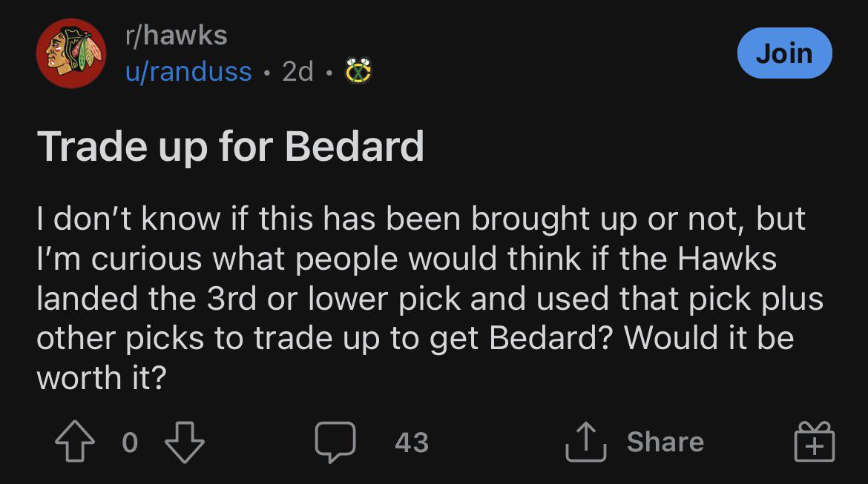Click the word 'Bedard' in the post title
868x484 pixels.
[x=354, y=146]
